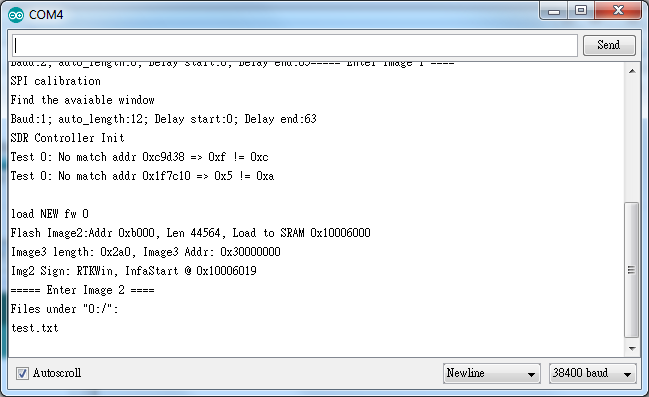The width and height of the screenshot is (649, 397).
Task: Click the Arduino logo icon in title bar
Action: click(x=16, y=15)
